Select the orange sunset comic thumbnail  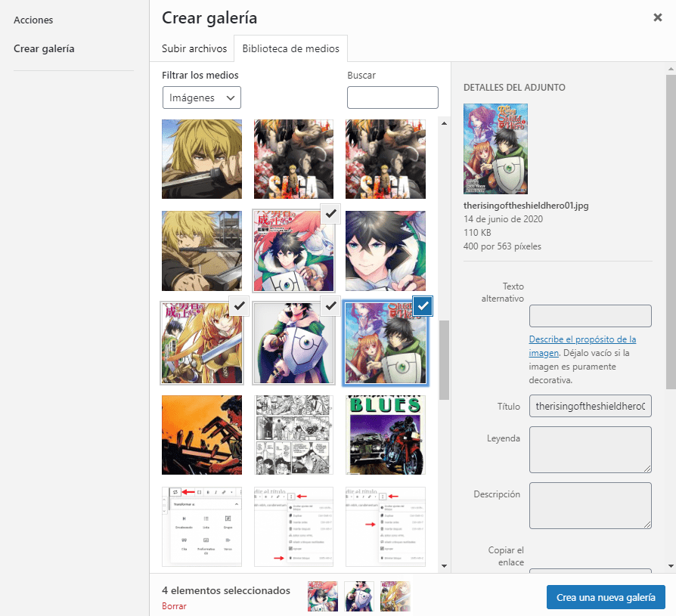[202, 435]
